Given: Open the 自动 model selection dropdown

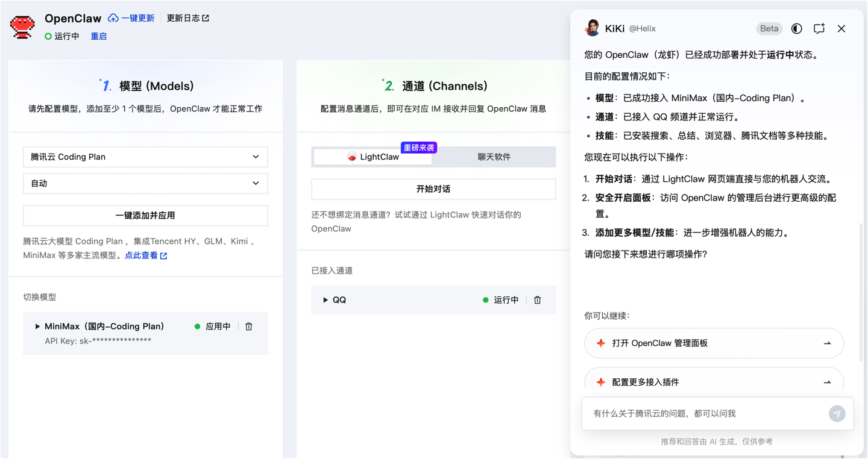Looking at the screenshot, I should [145, 183].
